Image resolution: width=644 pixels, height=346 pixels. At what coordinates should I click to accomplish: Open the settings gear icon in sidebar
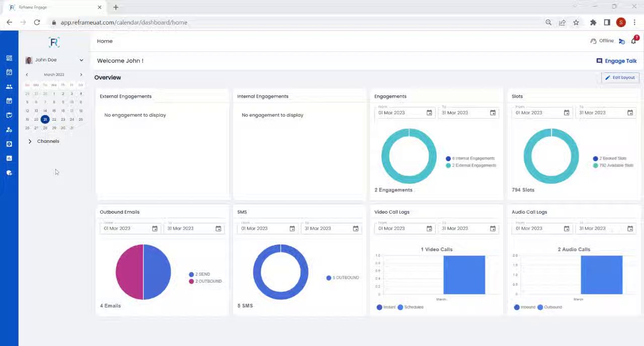pyautogui.click(x=9, y=144)
